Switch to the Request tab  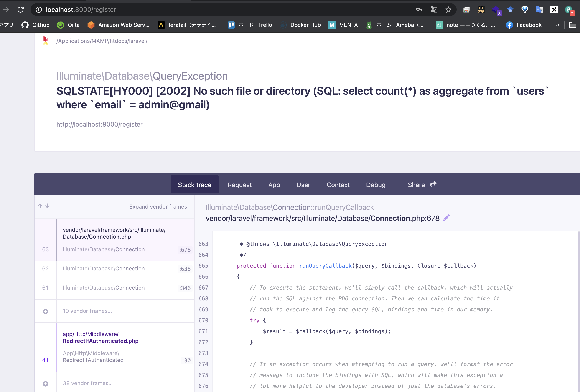(x=240, y=185)
